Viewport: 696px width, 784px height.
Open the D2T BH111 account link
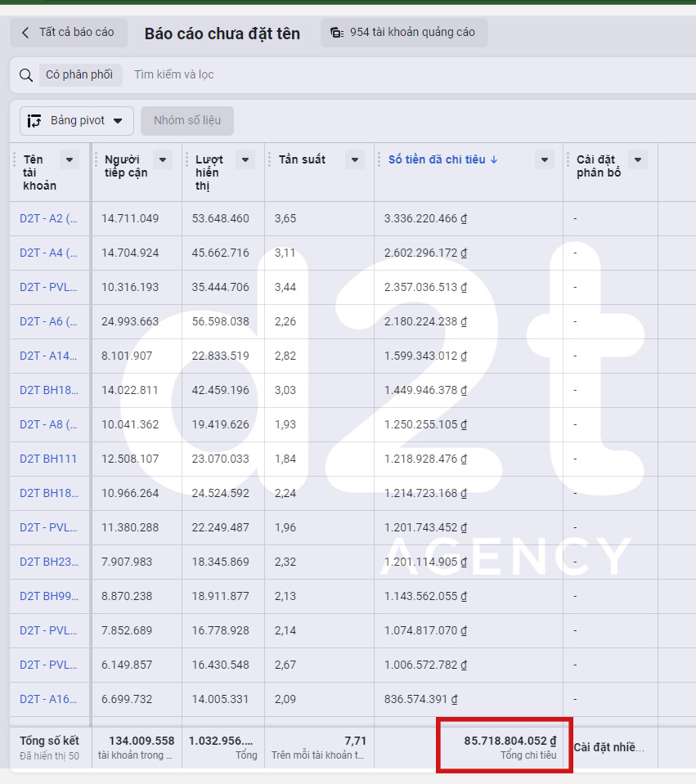click(x=48, y=459)
